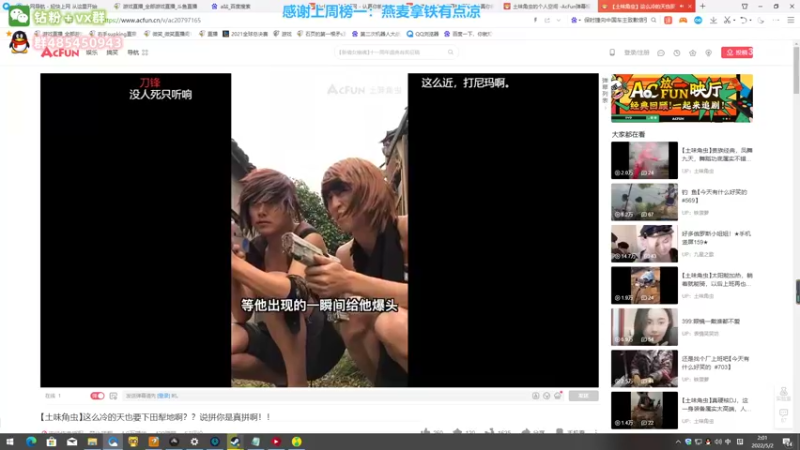Click the search magnifier in AcFun search box
This screenshot has width=800, height=450.
(x=451, y=52)
